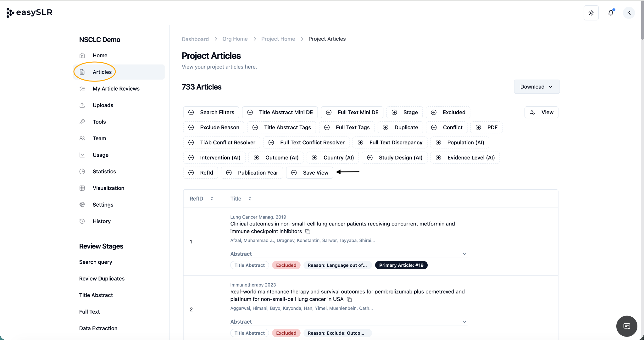Expand the Abstract of article 2
Image resolution: width=644 pixels, height=340 pixels.
464,322
